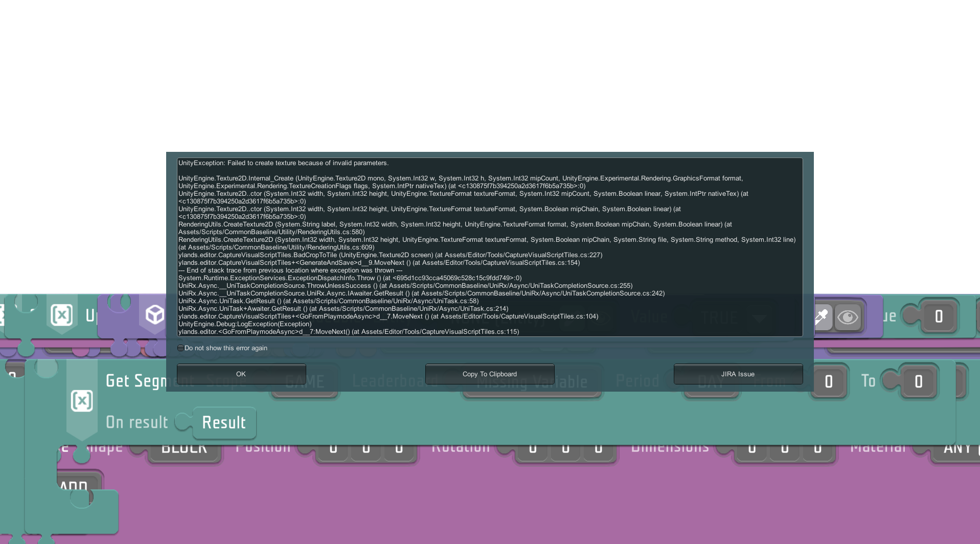Viewport: 980px width, 544px height.
Task: Toggle the eye visibility icon
Action: (x=848, y=318)
